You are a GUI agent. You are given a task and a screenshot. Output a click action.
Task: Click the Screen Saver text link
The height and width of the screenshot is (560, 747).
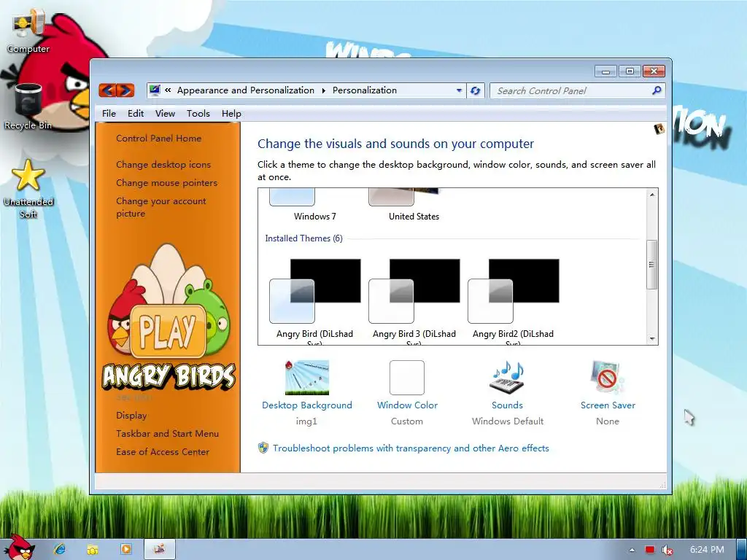[x=608, y=405]
